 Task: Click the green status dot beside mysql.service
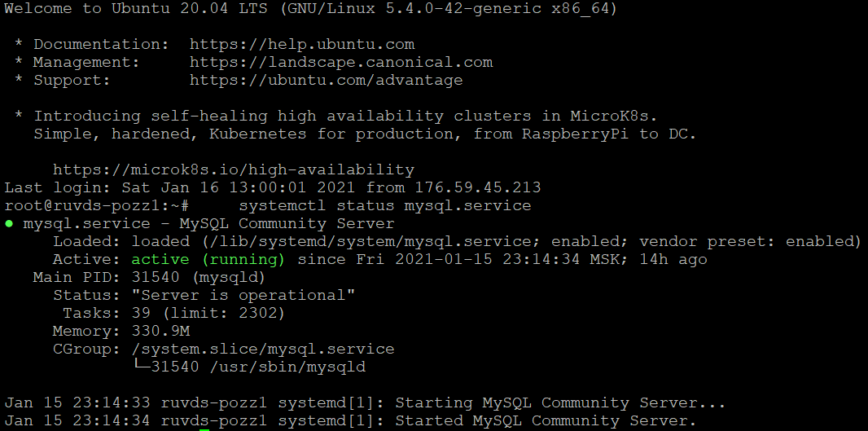[x=9, y=224]
